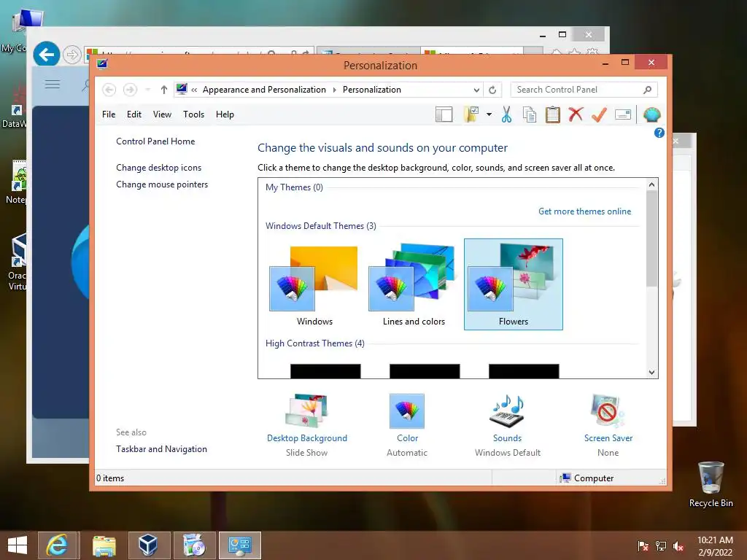Click the blue back button in browser window
This screenshot has width=747, height=560.
[x=46, y=55]
